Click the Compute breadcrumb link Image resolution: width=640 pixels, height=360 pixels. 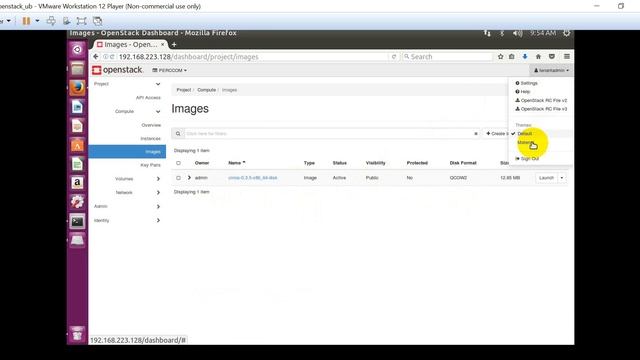(x=207, y=90)
